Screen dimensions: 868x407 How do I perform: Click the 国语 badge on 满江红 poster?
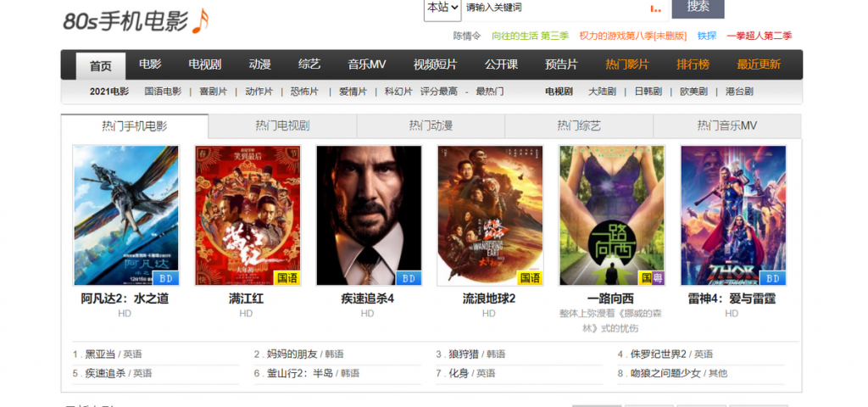point(287,278)
